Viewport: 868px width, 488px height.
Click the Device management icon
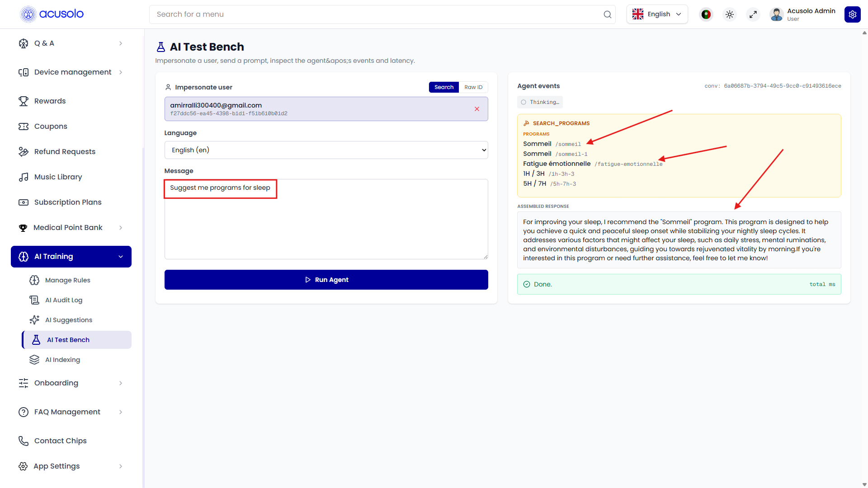click(x=24, y=72)
